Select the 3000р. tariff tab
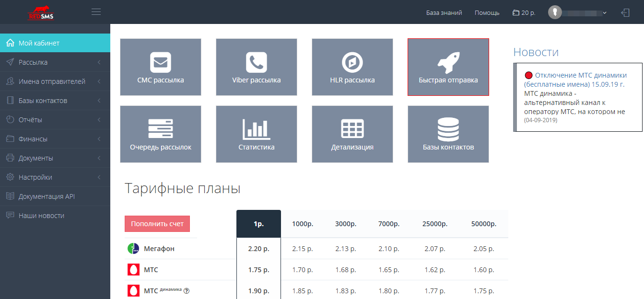644x299 pixels. [x=346, y=224]
